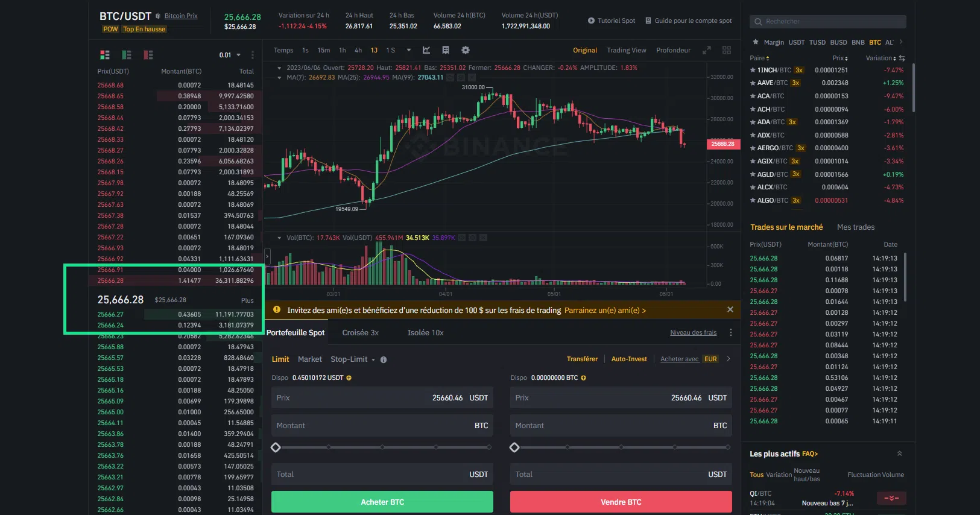Toggle favorite star for AAVE/BTC
Image resolution: width=980 pixels, height=515 pixels.
point(753,83)
